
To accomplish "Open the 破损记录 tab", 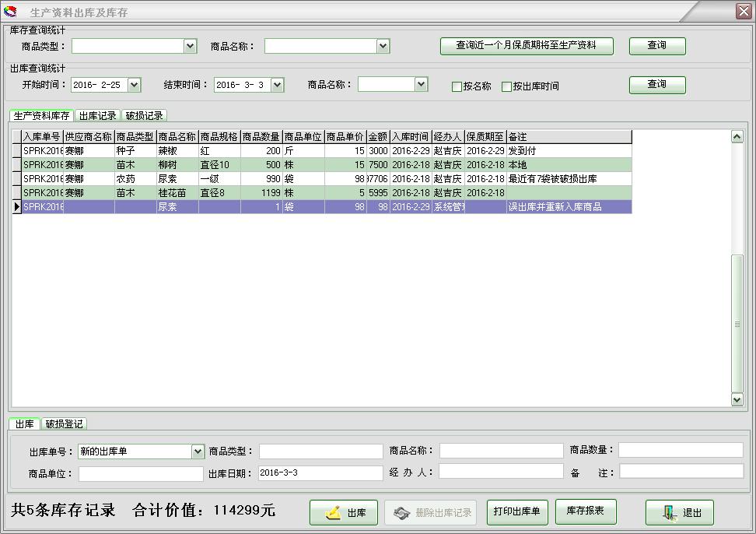I will tap(145, 114).
